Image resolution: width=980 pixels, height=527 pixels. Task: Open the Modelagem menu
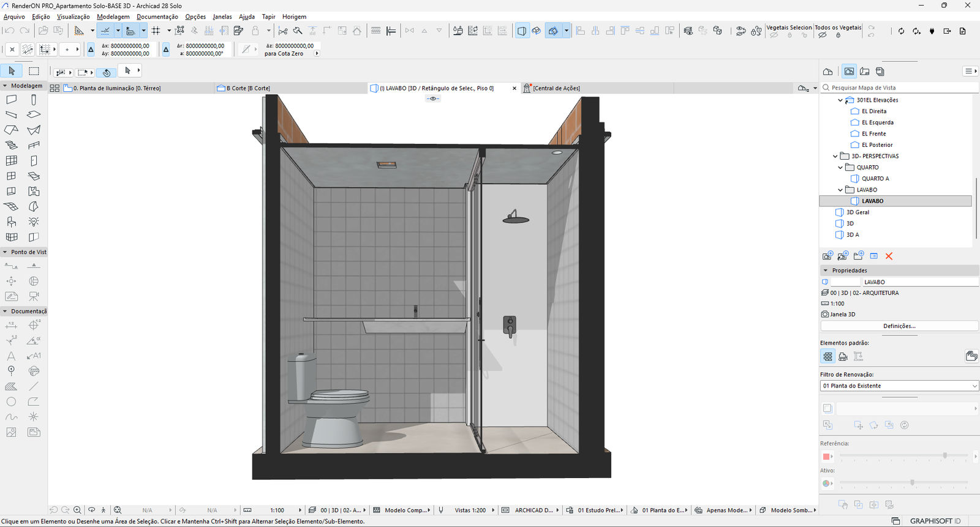113,17
